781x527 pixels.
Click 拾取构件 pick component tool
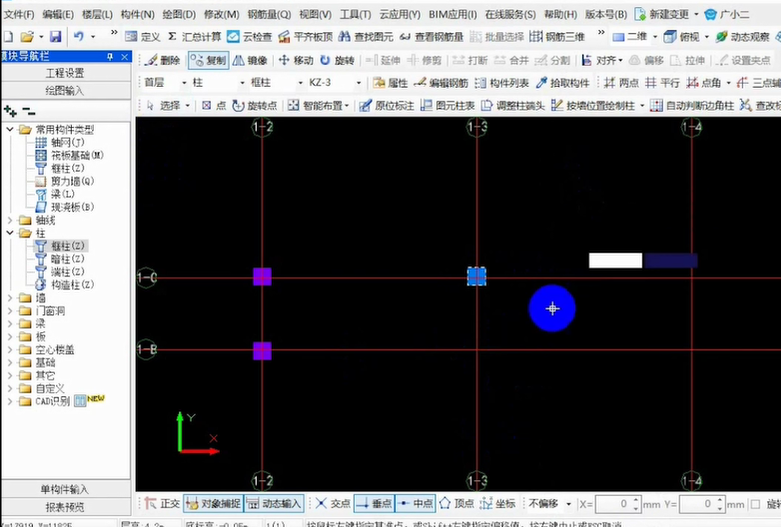pos(562,83)
